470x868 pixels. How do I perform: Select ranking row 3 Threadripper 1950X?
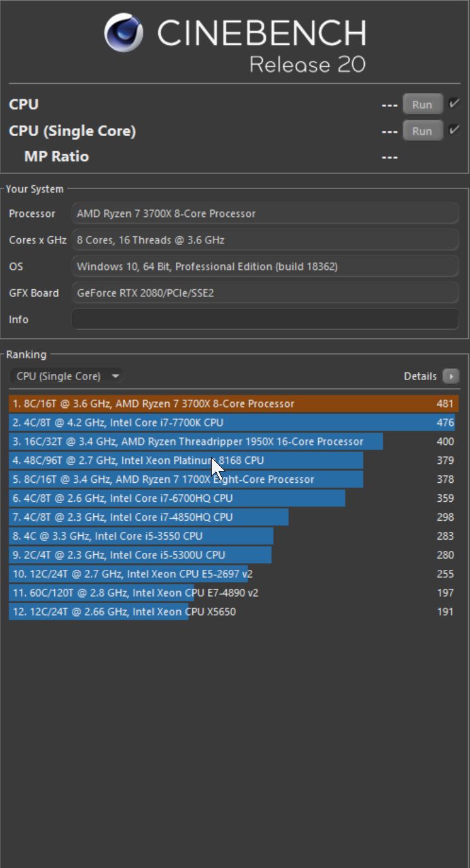point(234,441)
